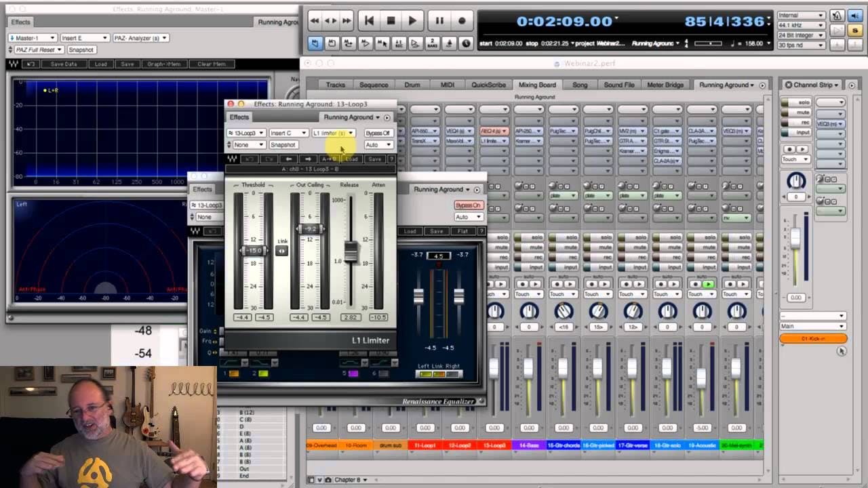This screenshot has height=488, width=868.
Task: Click the Link button between Threshold and Ceiling
Action: point(282,251)
